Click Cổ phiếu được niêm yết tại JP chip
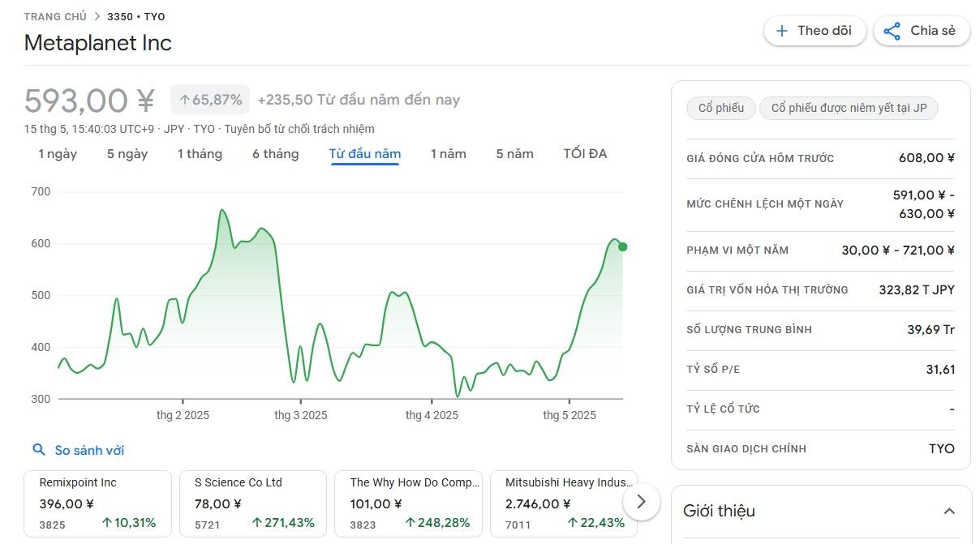 click(x=849, y=108)
